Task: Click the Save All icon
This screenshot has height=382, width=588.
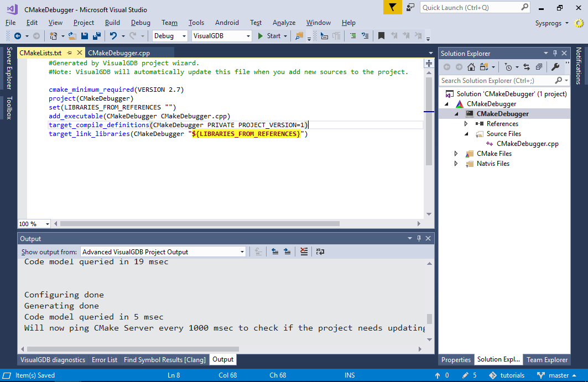Action: tap(97, 36)
